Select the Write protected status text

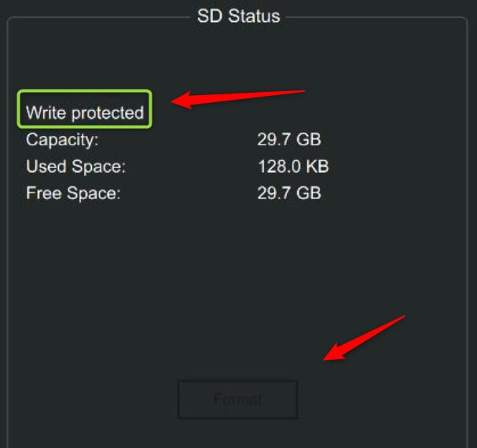(x=85, y=113)
